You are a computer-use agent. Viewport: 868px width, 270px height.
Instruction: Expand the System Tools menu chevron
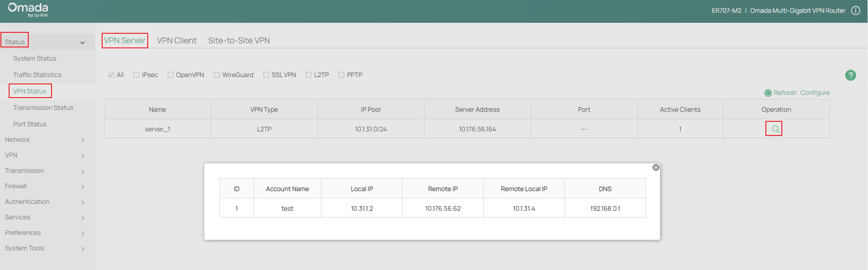[83, 249]
